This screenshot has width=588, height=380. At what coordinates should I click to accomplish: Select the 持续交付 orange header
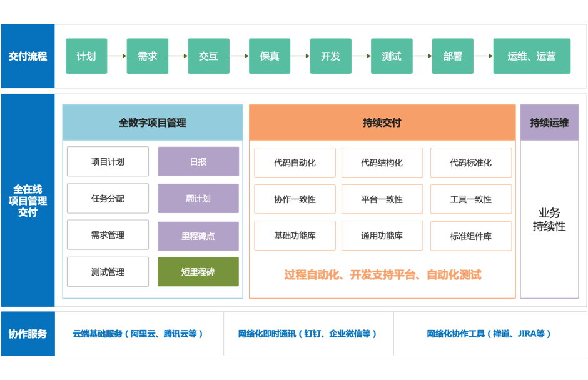(x=382, y=122)
